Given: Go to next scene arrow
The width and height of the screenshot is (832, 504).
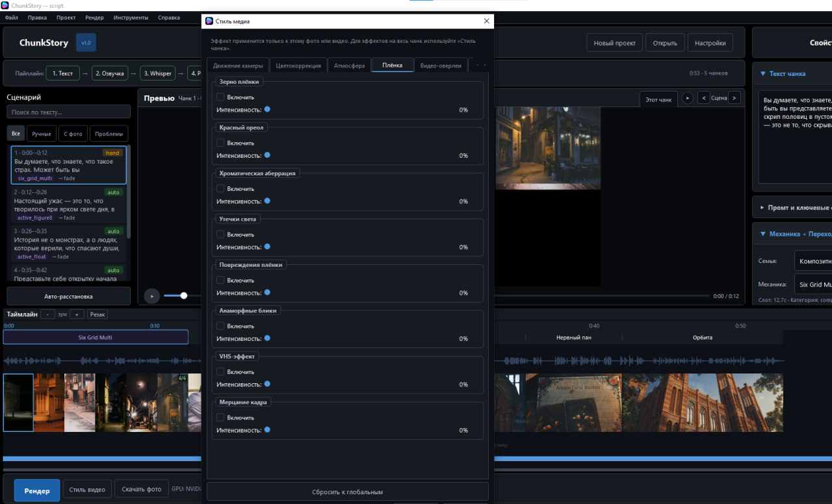Looking at the screenshot, I should pos(734,98).
